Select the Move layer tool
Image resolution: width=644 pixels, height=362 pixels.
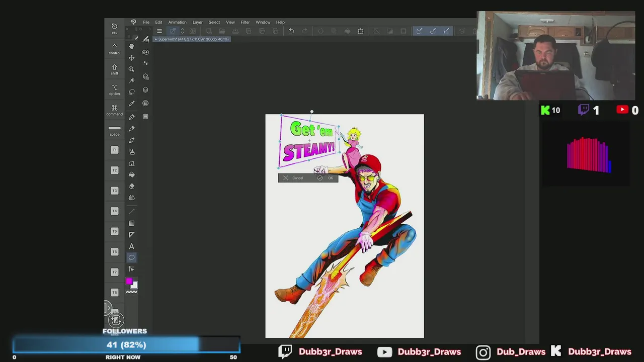click(x=131, y=58)
